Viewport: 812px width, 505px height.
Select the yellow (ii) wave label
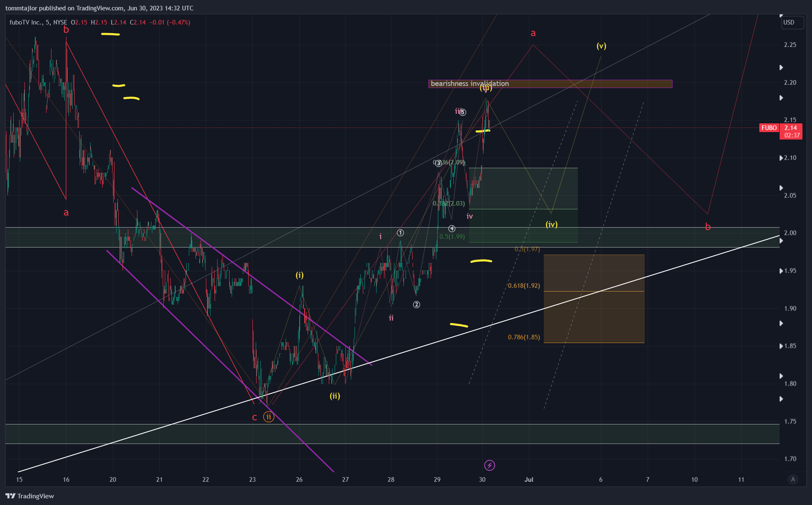click(335, 396)
